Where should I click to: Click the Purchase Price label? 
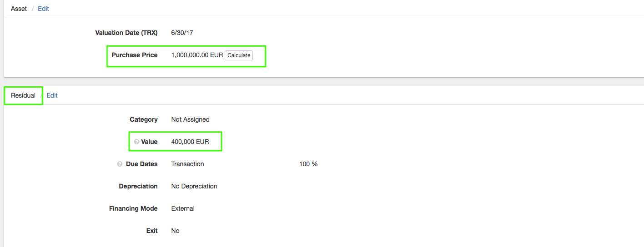click(135, 55)
